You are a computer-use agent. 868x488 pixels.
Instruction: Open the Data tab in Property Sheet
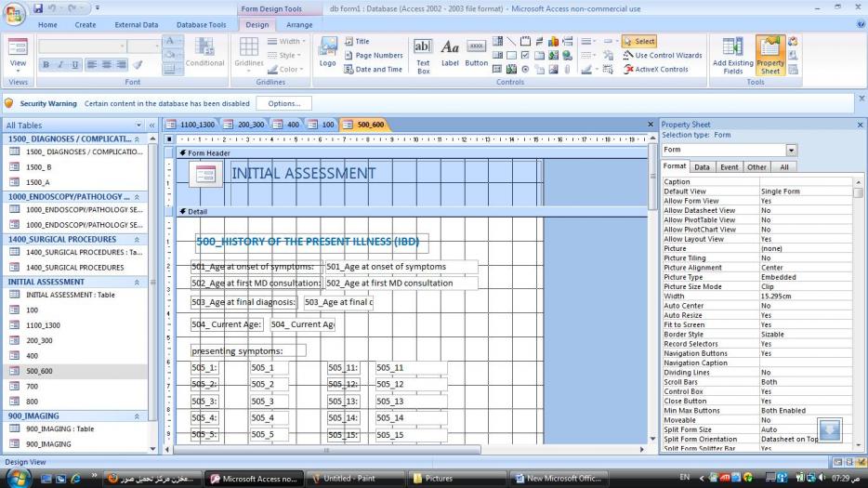[702, 166]
